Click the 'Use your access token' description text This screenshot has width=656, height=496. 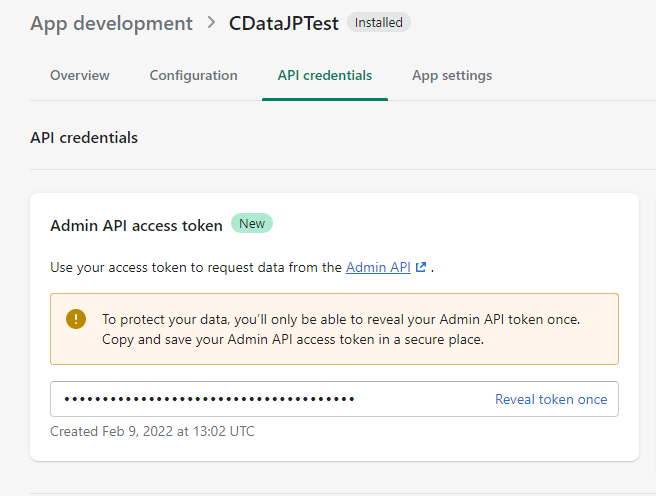[x=196, y=268]
